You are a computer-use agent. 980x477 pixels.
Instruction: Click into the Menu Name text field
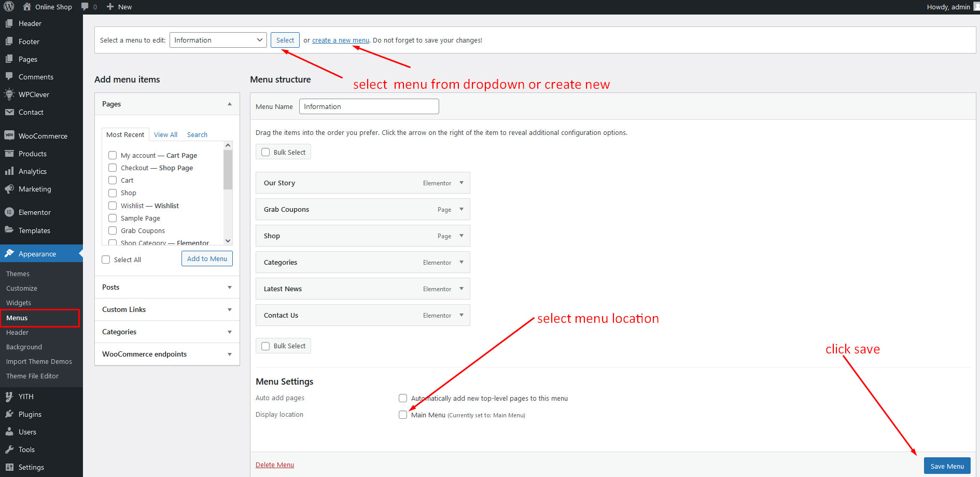[369, 106]
